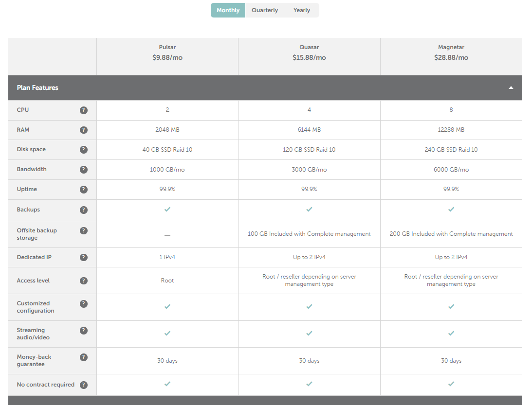The height and width of the screenshot is (405, 532).
Task: Click the help icon next to CPU
Action: 84,110
